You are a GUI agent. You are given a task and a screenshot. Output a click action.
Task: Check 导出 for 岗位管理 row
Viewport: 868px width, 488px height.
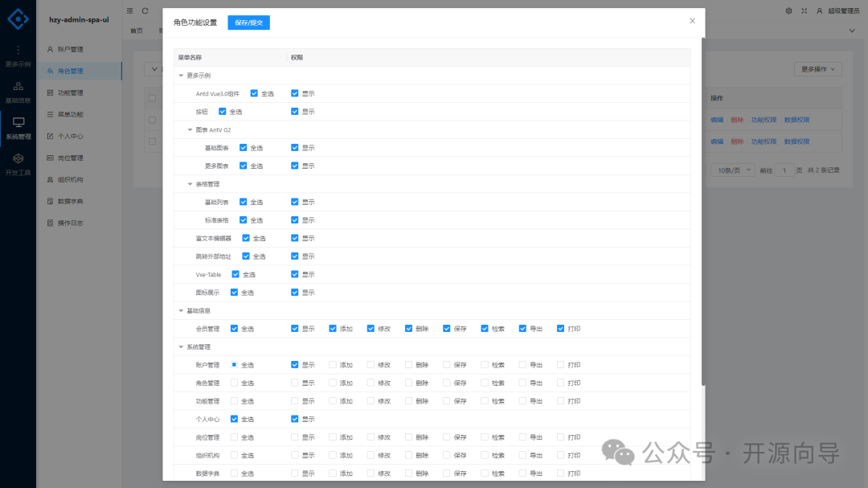(522, 437)
